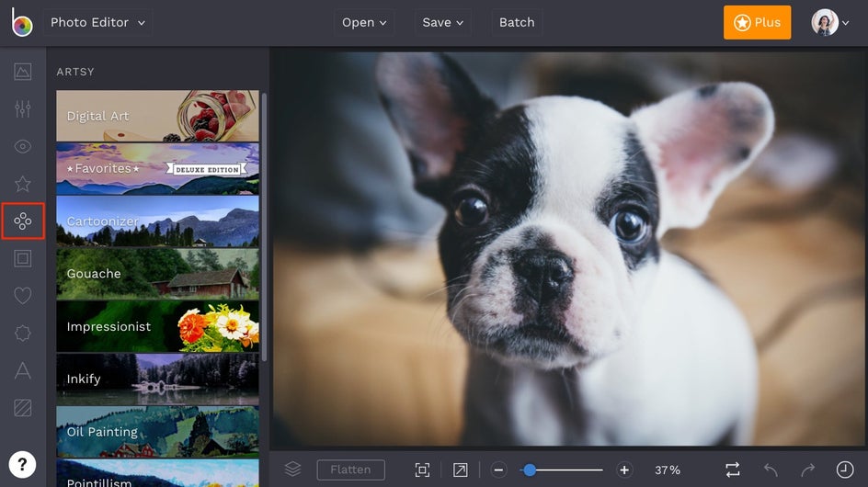Select the Edit sliders tool icon
Image resolution: width=868 pixels, height=487 pixels.
coord(23,108)
